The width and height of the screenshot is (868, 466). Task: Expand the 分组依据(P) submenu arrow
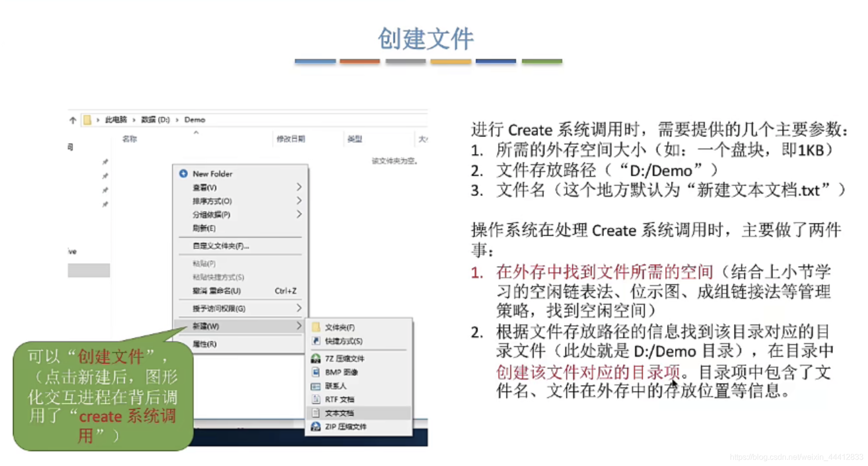coord(299,214)
